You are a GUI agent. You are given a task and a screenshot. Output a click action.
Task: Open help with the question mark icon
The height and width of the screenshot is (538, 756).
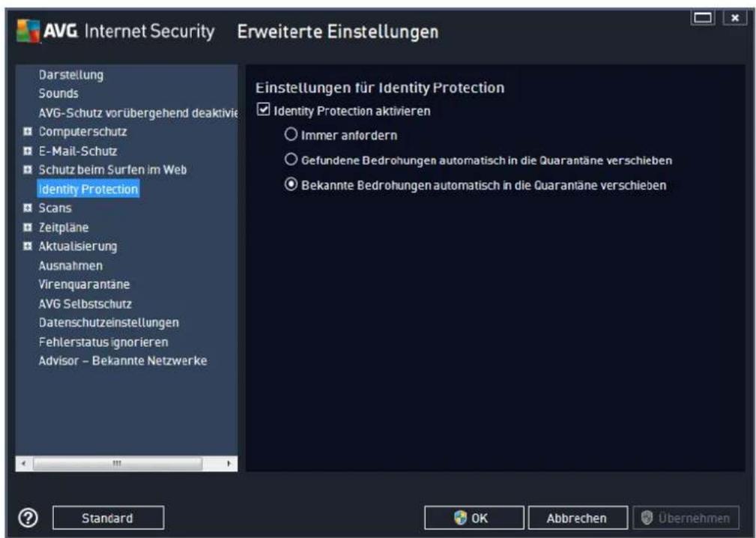tap(28, 518)
